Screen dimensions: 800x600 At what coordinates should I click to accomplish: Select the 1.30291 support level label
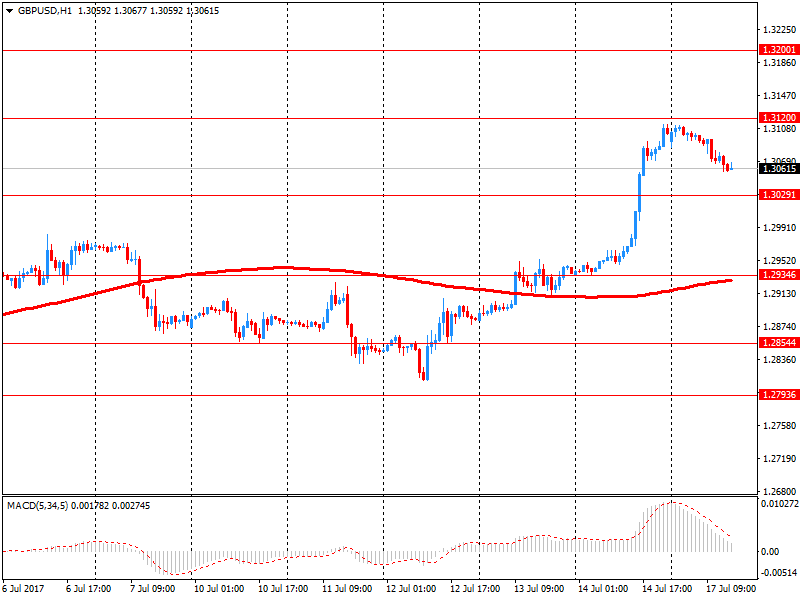(779, 195)
